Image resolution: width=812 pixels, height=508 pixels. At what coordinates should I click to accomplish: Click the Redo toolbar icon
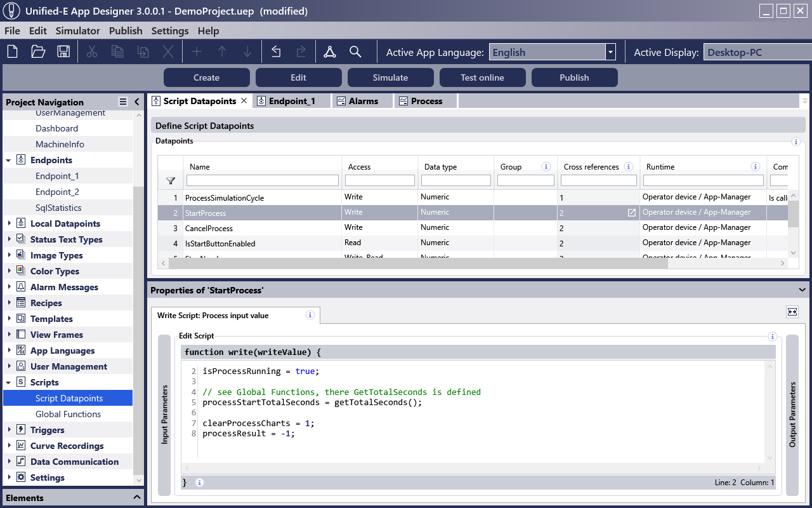tap(301, 52)
